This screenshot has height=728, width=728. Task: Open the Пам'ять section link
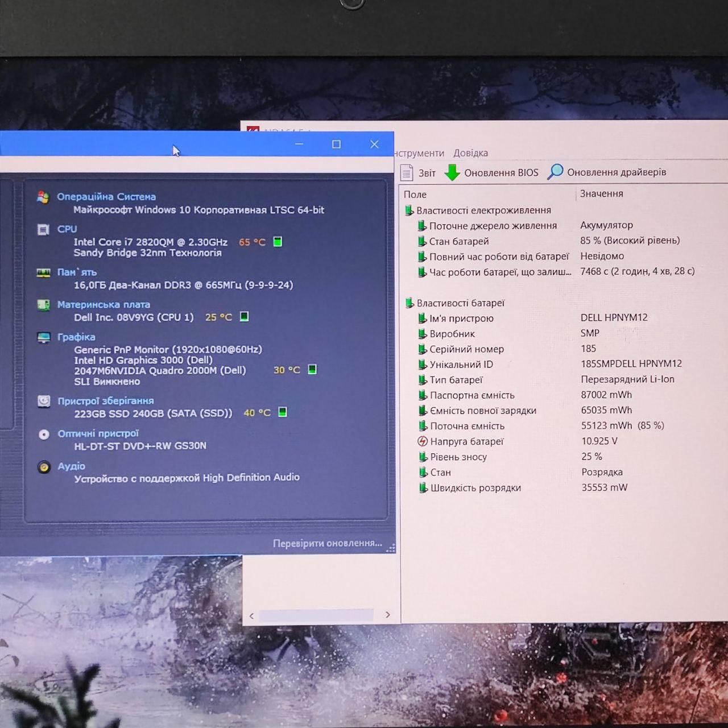pyautogui.click(x=77, y=272)
